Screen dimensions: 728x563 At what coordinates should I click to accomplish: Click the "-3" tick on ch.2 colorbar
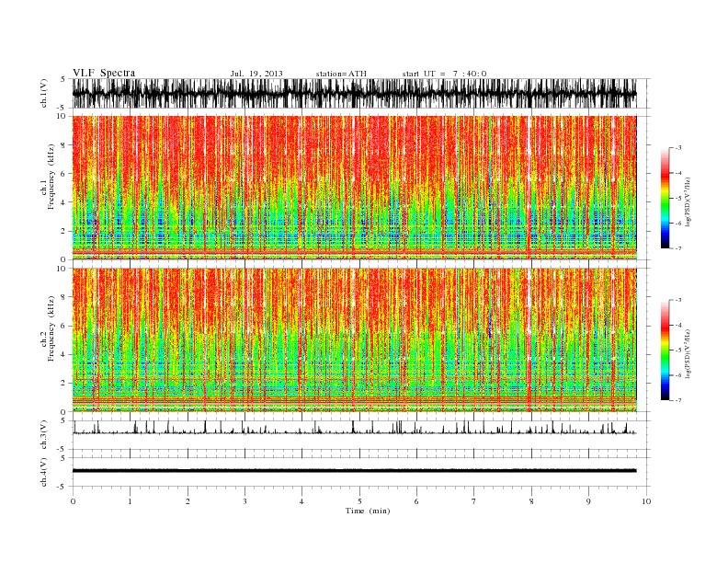click(x=678, y=300)
